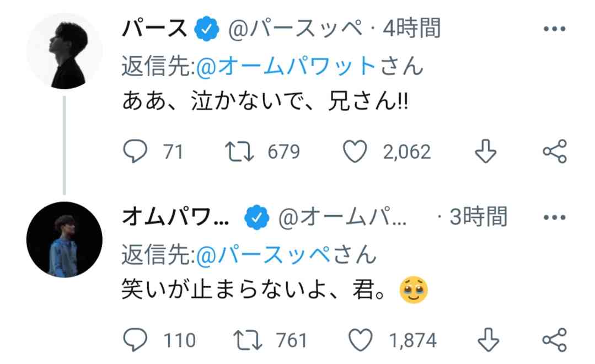
Task: Reply to パース's tweet via comment icon
Action: click(135, 152)
